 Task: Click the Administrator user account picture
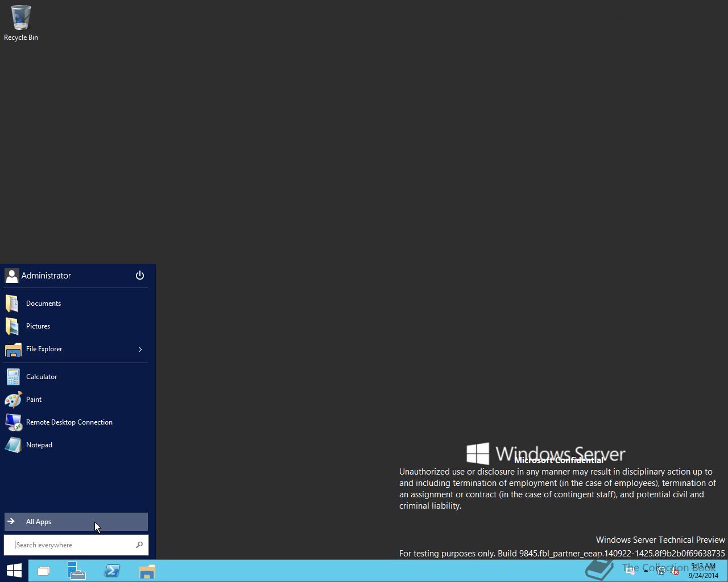pos(11,276)
